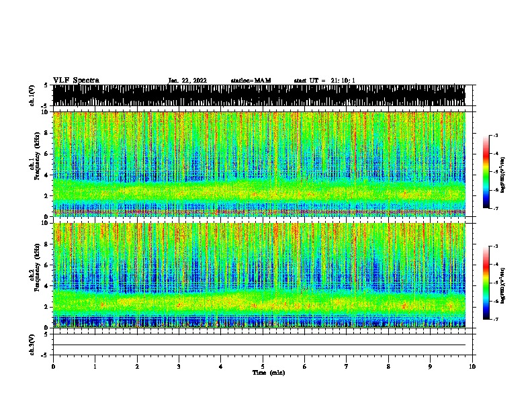Click the log(PSD) label beside ch.1 color bar
532x411 pixels.
pos(503,175)
